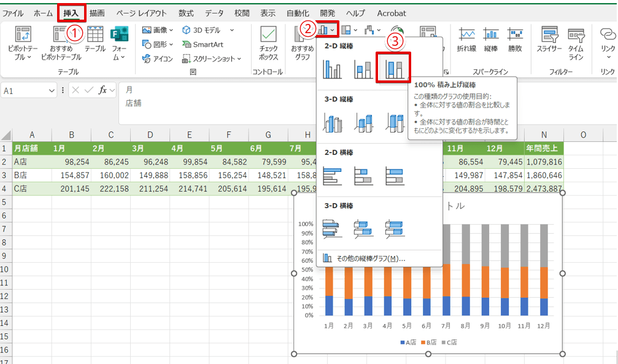Click the fx insert function icon

(x=102, y=90)
